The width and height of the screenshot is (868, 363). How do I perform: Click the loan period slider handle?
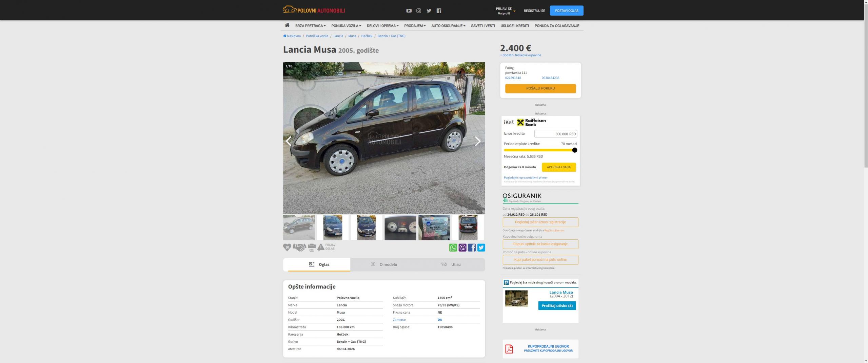[x=574, y=150]
